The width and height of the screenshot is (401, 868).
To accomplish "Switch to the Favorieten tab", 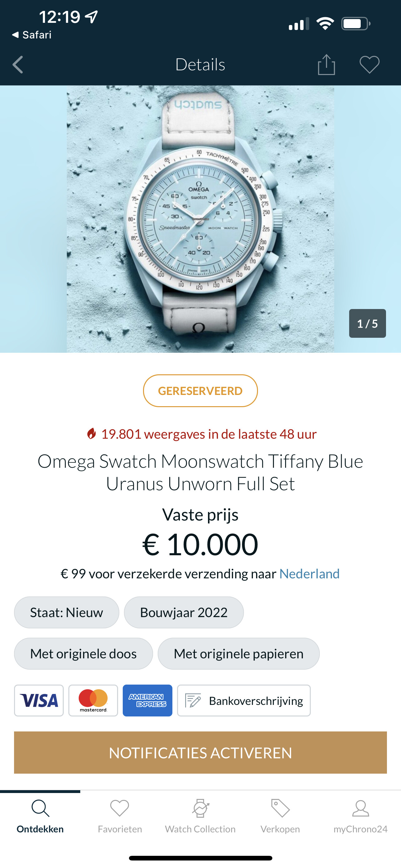I will coord(120,816).
